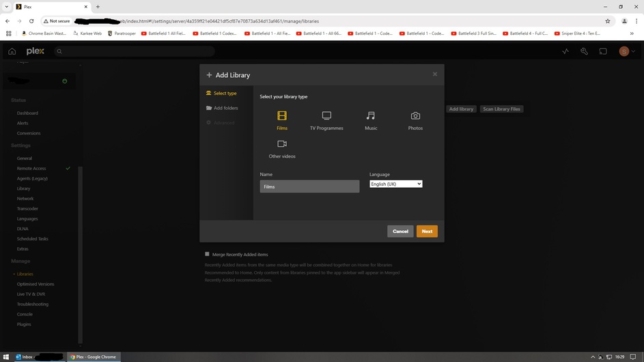Go to the Select type step
The height and width of the screenshot is (362, 644).
click(221, 94)
